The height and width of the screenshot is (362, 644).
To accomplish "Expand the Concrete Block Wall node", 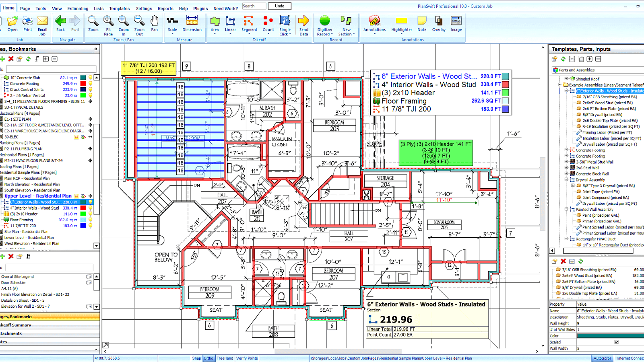I will pos(566,174).
